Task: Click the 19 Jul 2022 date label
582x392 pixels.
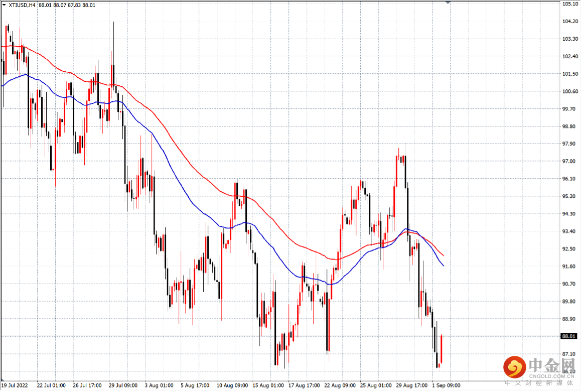Action: coord(15,385)
